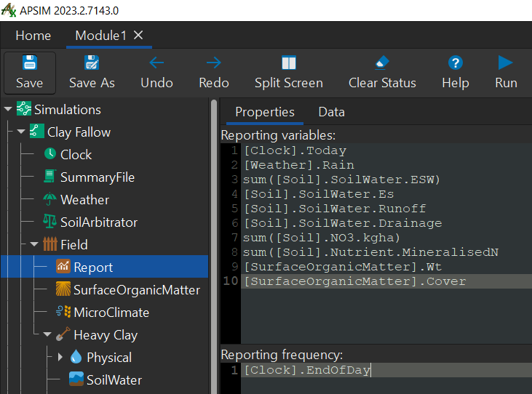This screenshot has width=532, height=394.
Task: Click the [SurfaceOrganicMatter].Cover line
Action: 386,281
